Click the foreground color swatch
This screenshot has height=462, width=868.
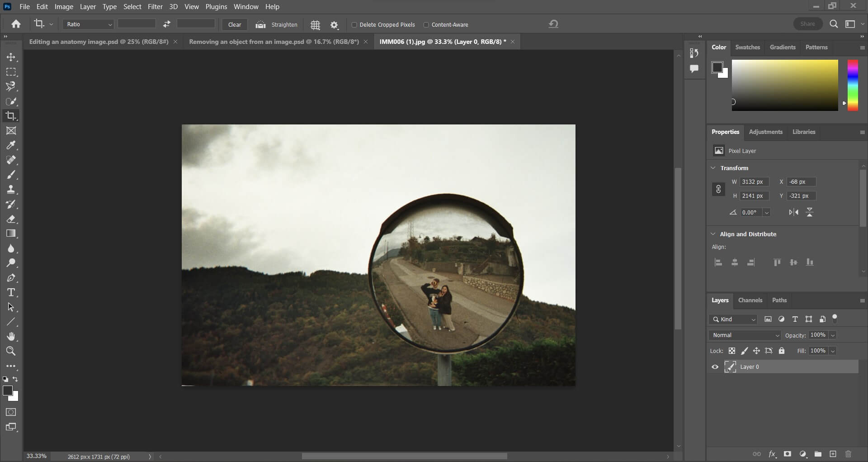point(8,391)
